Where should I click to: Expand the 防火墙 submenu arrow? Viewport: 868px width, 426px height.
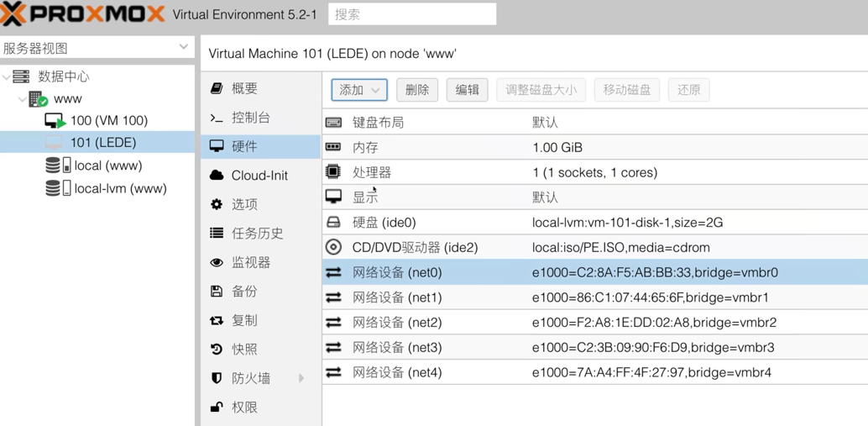tap(301, 378)
